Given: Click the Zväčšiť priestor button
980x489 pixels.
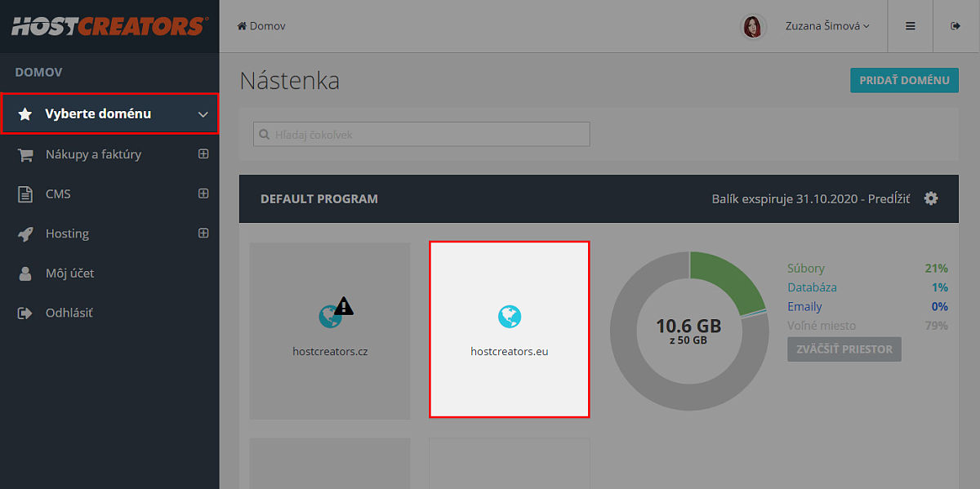Looking at the screenshot, I should coord(844,349).
